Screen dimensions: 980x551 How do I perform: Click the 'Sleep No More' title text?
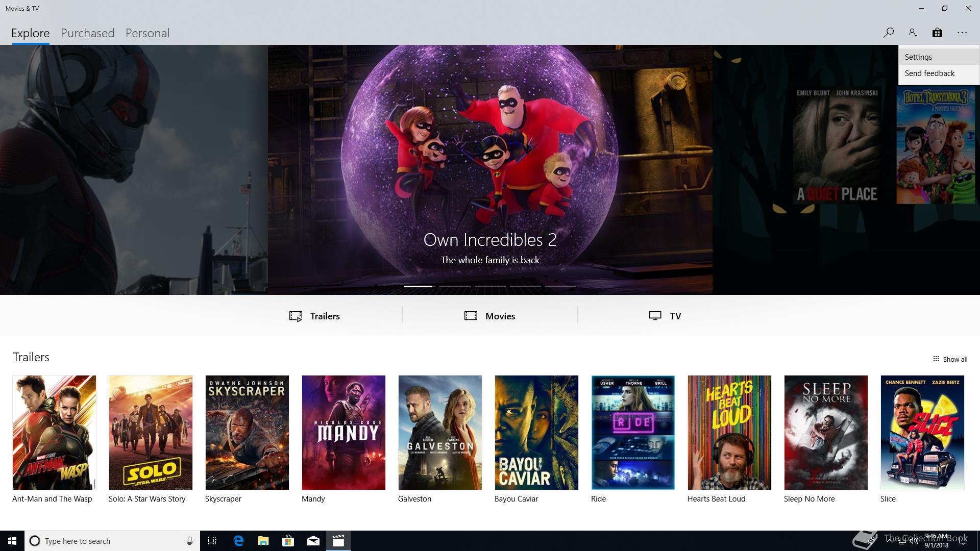tap(809, 499)
